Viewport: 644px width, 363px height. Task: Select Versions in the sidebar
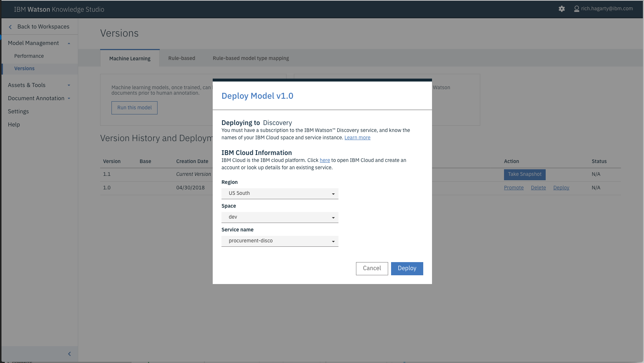24,68
